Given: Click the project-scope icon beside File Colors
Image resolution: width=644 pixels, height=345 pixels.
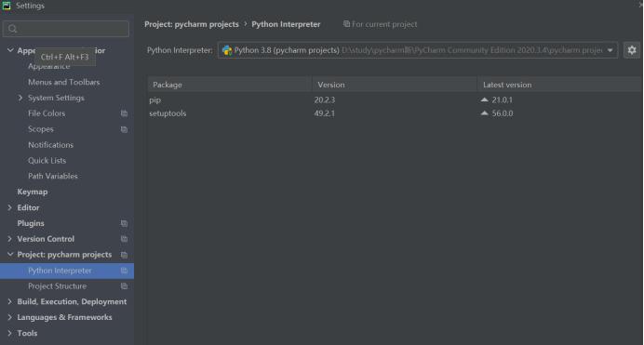Looking at the screenshot, I should (x=124, y=113).
